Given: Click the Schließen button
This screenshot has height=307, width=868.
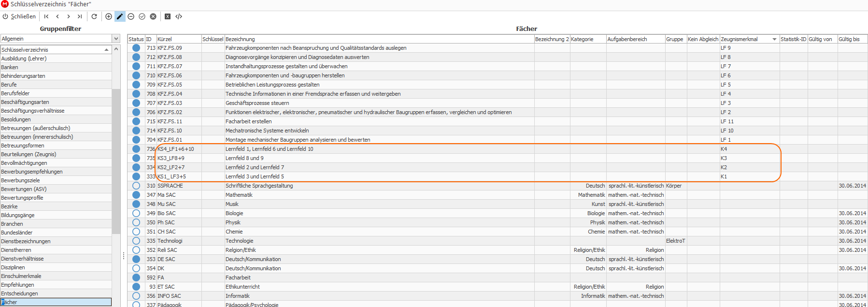Looking at the screenshot, I should tap(19, 16).
